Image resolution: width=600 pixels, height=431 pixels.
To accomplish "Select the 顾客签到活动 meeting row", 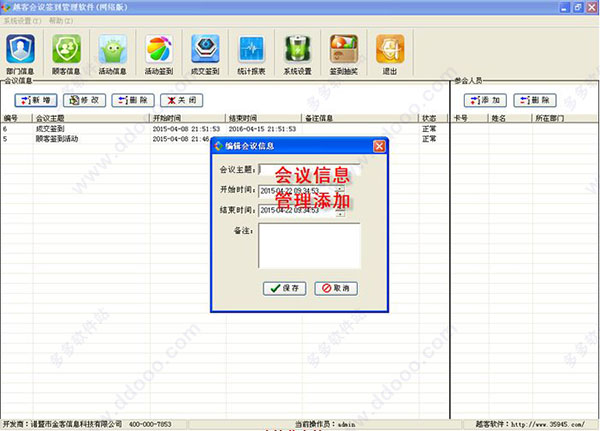I will tap(225, 139).
